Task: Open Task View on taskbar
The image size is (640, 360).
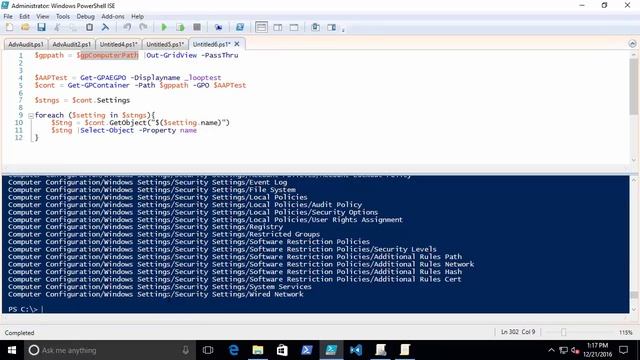Action: pyautogui.click(x=208, y=350)
